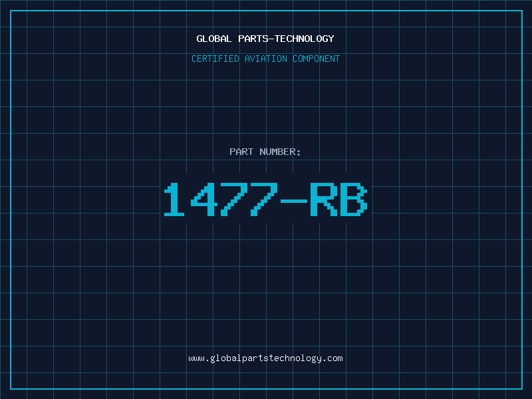The image size is (532, 399).
Task: Open the www.globalpartstechnology.com link
Action: [265, 358]
